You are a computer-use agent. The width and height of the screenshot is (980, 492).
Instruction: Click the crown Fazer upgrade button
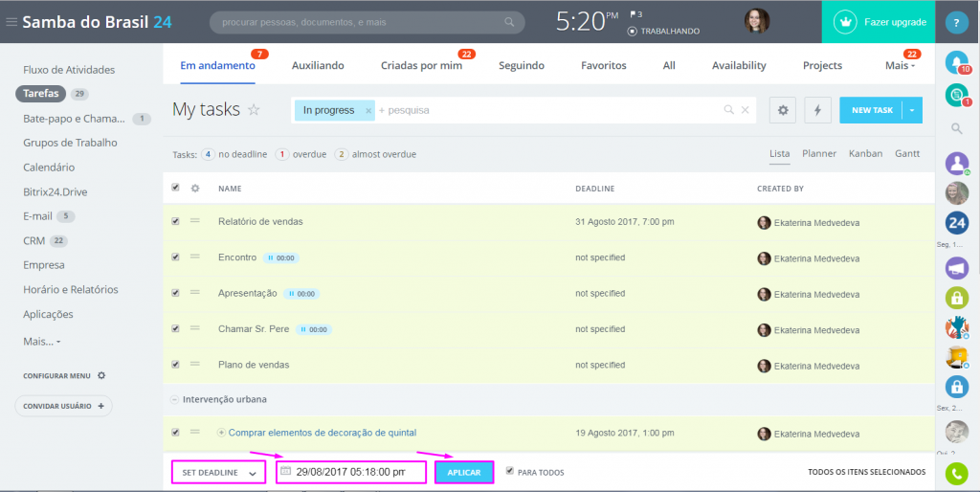pyautogui.click(x=879, y=22)
